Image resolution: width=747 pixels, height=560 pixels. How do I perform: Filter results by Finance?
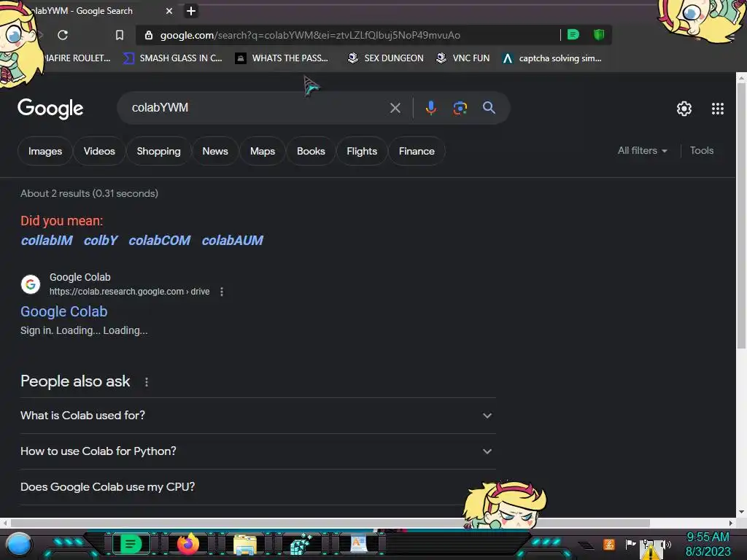pyautogui.click(x=417, y=151)
